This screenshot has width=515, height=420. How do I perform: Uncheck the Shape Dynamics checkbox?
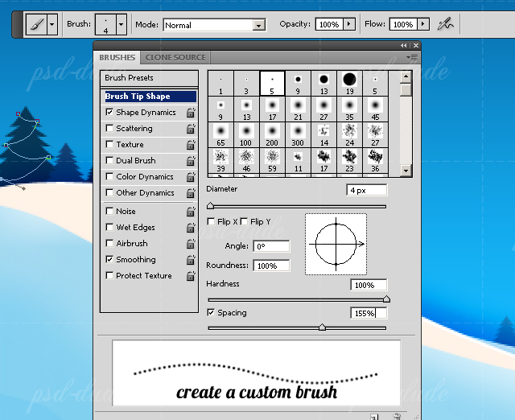(x=109, y=112)
